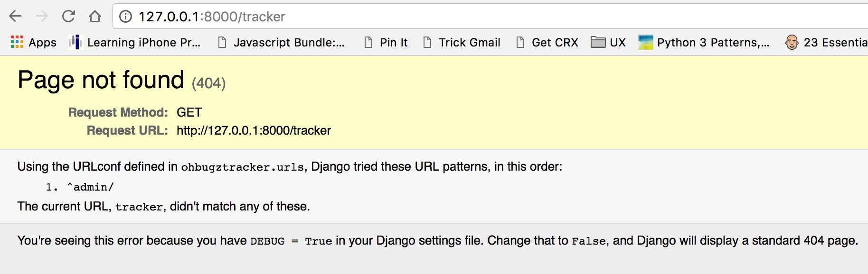The width and height of the screenshot is (868, 274).
Task: Click the Apps bookmark label
Action: tap(42, 42)
